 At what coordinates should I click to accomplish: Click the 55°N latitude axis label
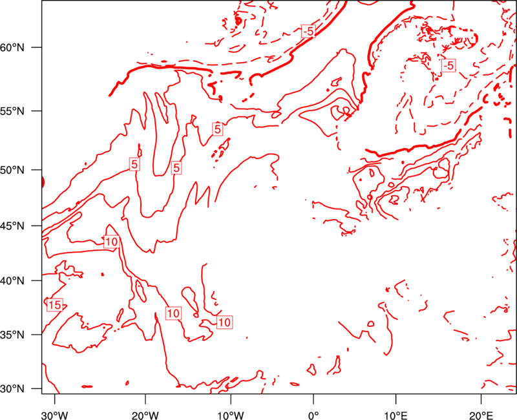click(12, 110)
